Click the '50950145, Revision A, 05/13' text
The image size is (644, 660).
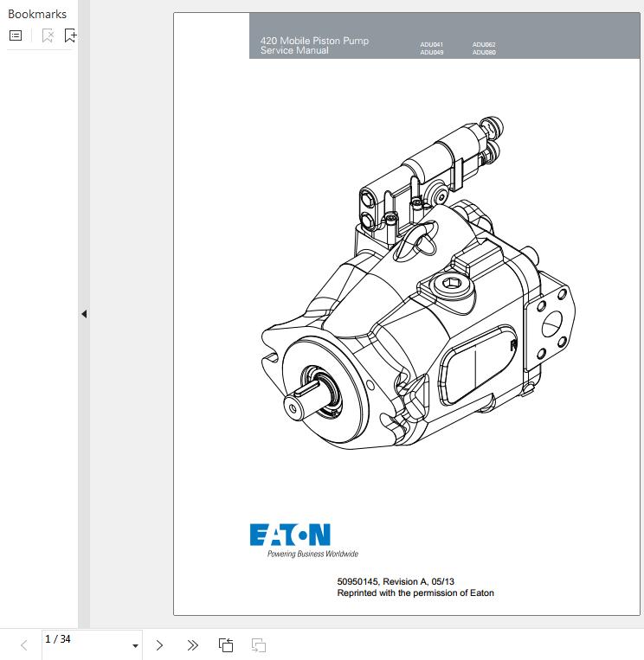tap(396, 581)
